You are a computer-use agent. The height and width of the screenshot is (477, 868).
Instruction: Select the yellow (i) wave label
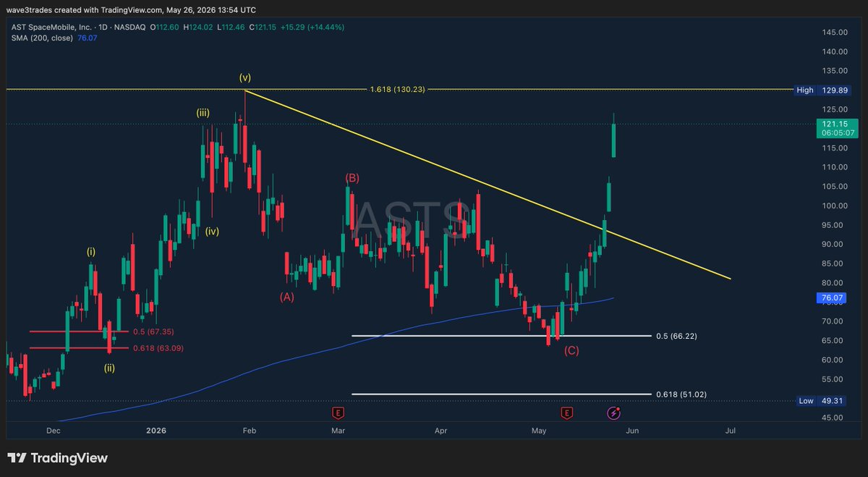[x=91, y=252]
